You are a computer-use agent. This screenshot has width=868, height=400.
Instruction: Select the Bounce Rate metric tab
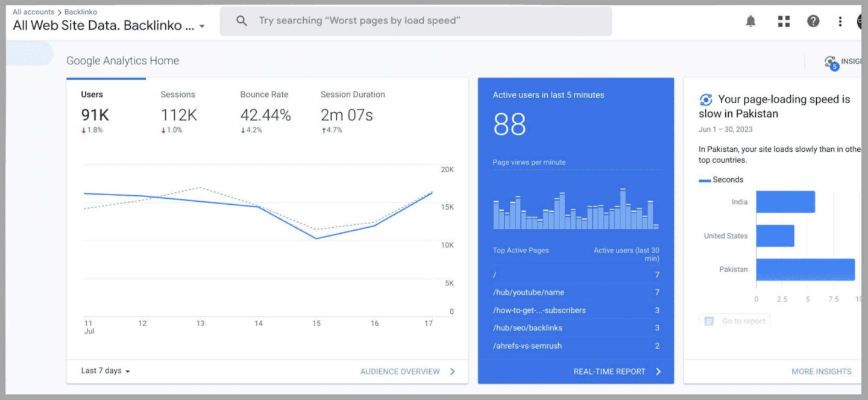point(264,94)
